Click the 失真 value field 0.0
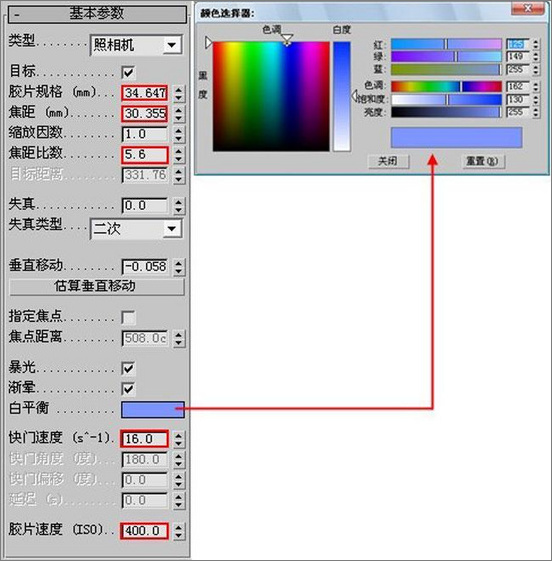552x561 pixels. 145,206
